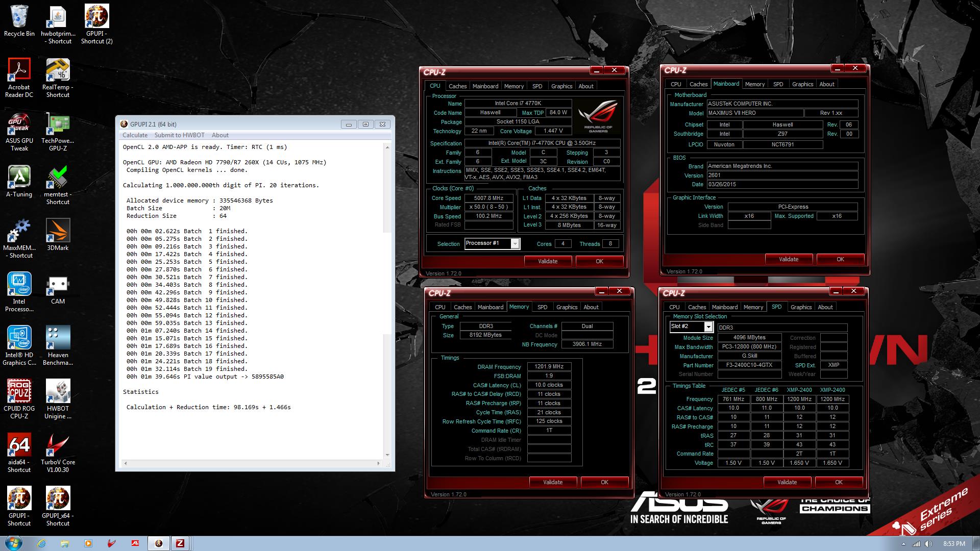980x551 pixels.
Task: Launch the TurboV Core V1.00.30 icon
Action: (x=58, y=453)
